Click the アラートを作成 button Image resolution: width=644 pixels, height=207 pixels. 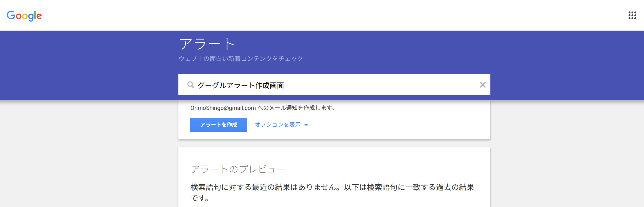click(x=218, y=125)
